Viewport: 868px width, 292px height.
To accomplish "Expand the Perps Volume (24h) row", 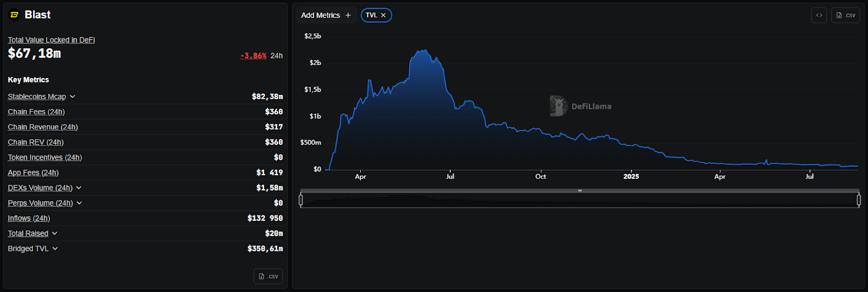I will [79, 203].
